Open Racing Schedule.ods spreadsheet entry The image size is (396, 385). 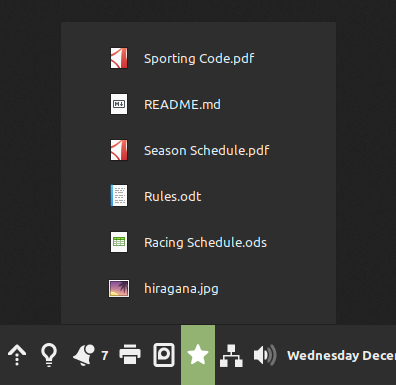[198, 242]
